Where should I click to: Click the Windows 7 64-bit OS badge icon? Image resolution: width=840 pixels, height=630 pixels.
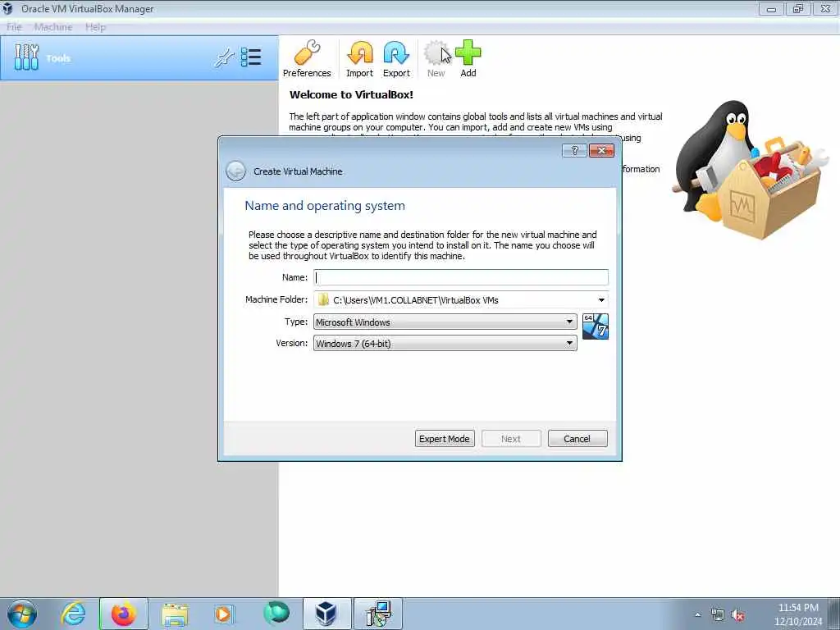(x=596, y=326)
